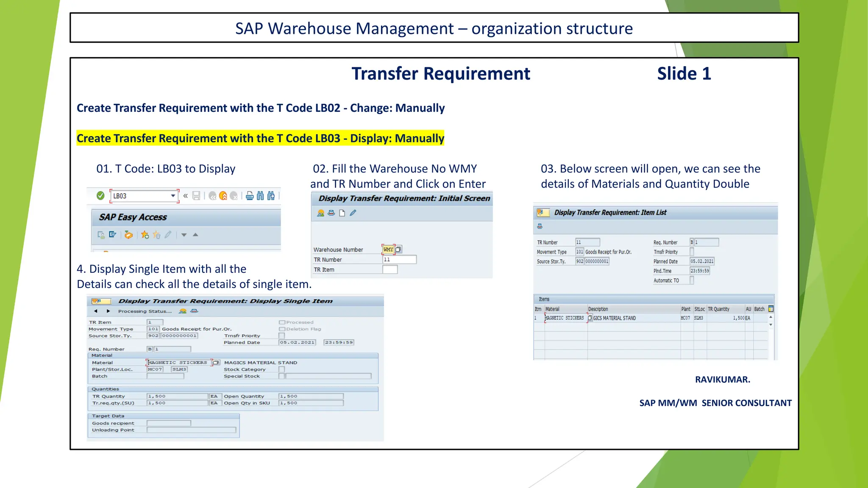Screen dimensions: 868x488
Task: Click the Warehouse Number field with WMY
Action: (x=389, y=250)
